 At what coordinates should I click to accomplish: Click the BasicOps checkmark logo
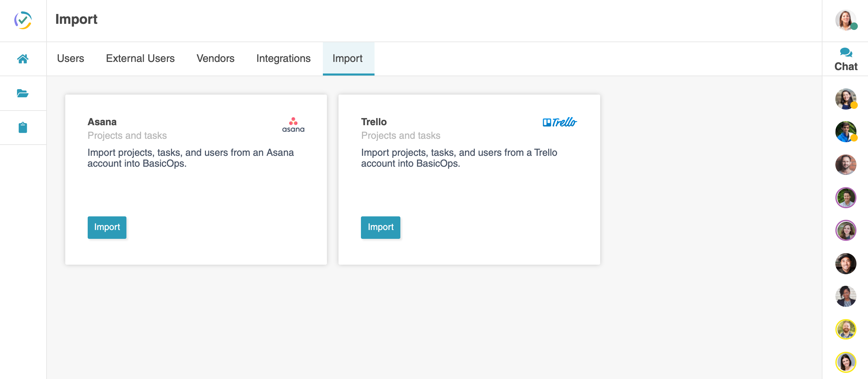23,20
